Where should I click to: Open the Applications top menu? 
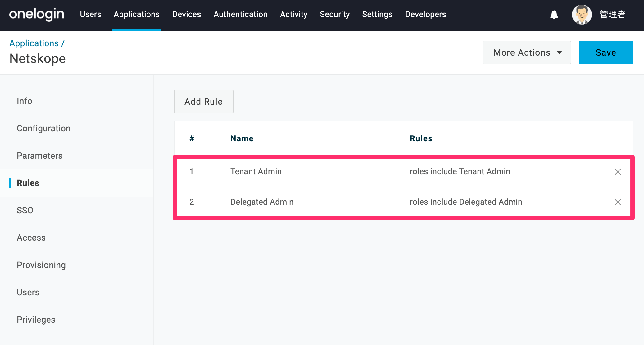click(137, 15)
